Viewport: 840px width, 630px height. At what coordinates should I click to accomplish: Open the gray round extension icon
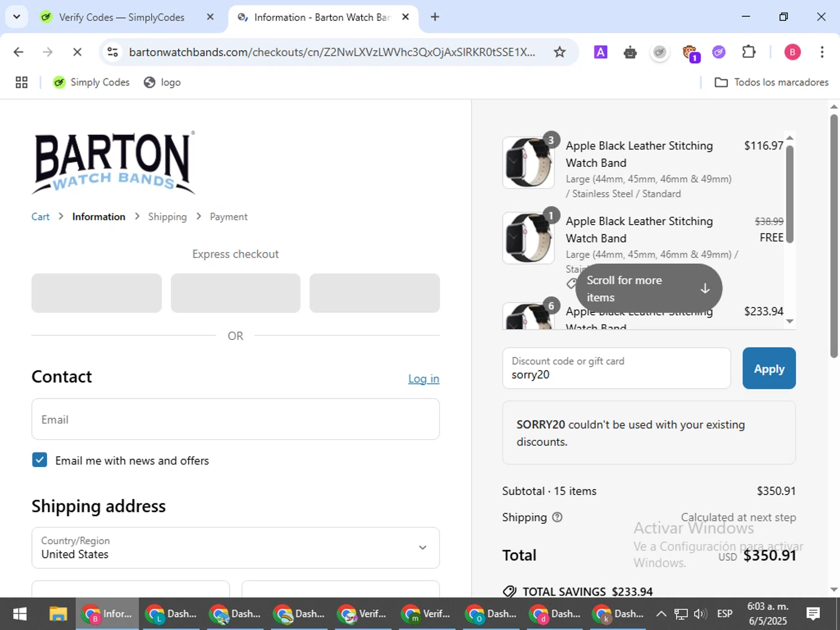(660, 52)
